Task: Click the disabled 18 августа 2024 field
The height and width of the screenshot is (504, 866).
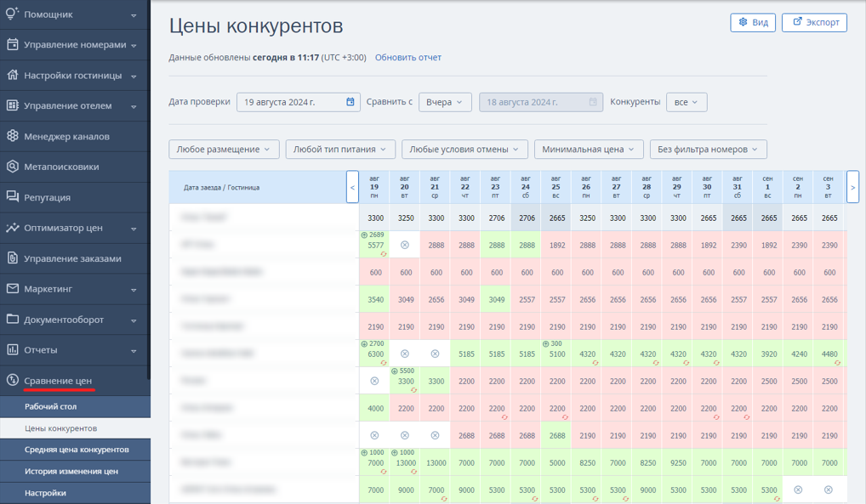Action: click(x=541, y=102)
